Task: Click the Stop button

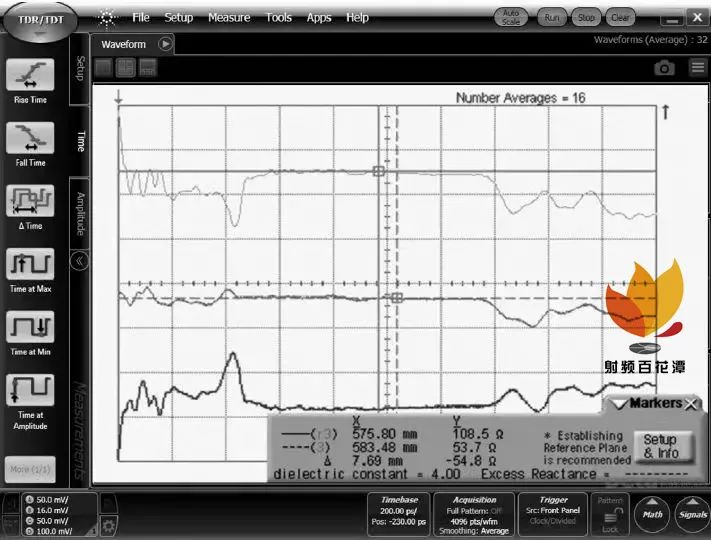Action: 586,18
